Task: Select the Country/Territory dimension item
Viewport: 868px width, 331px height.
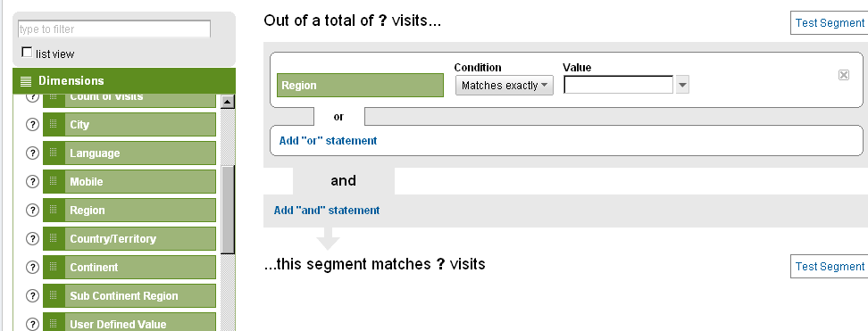Action: pyautogui.click(x=129, y=238)
